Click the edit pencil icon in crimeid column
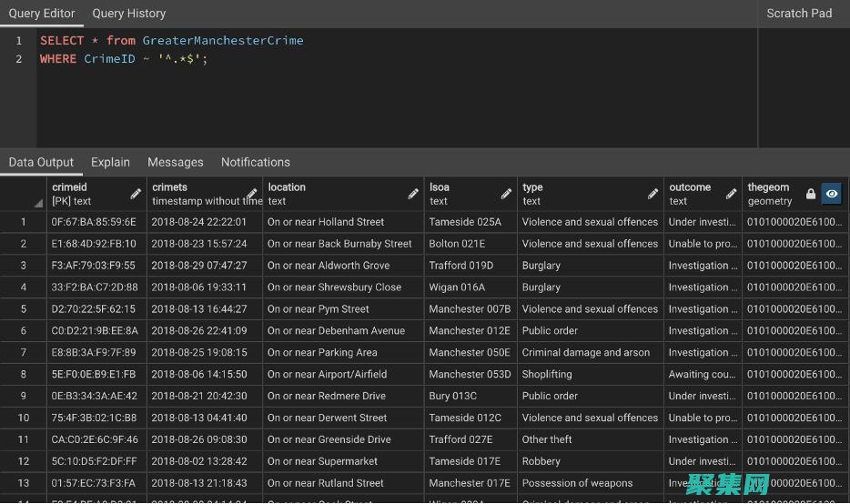This screenshot has width=850, height=504. click(136, 194)
